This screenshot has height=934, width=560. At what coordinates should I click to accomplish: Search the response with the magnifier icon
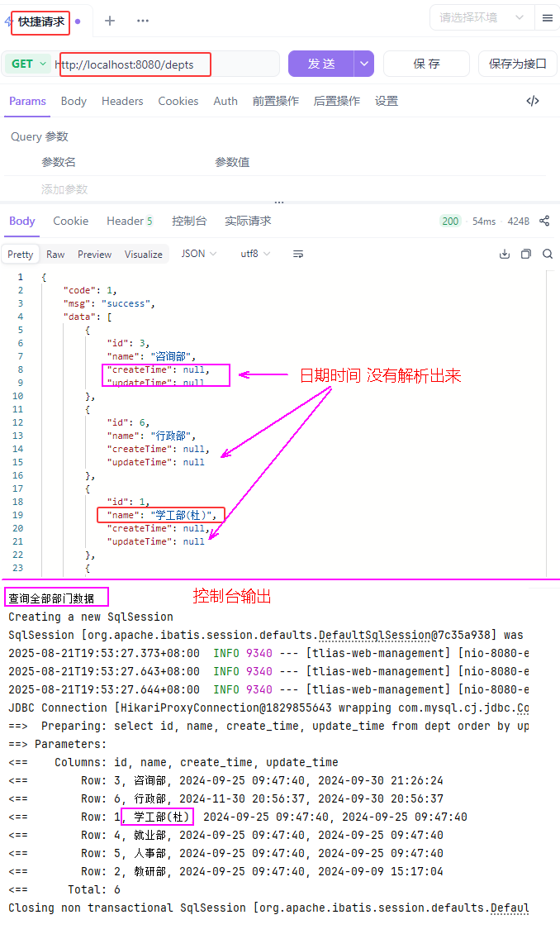(548, 254)
